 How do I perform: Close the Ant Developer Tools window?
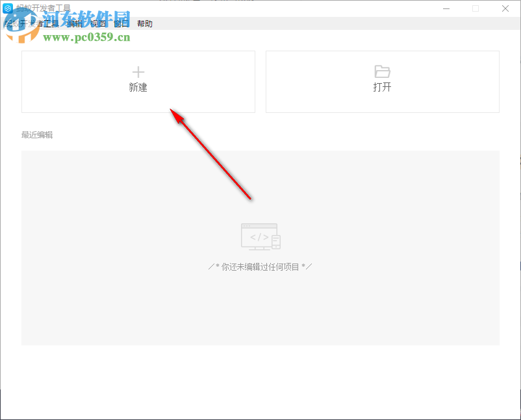pos(505,8)
